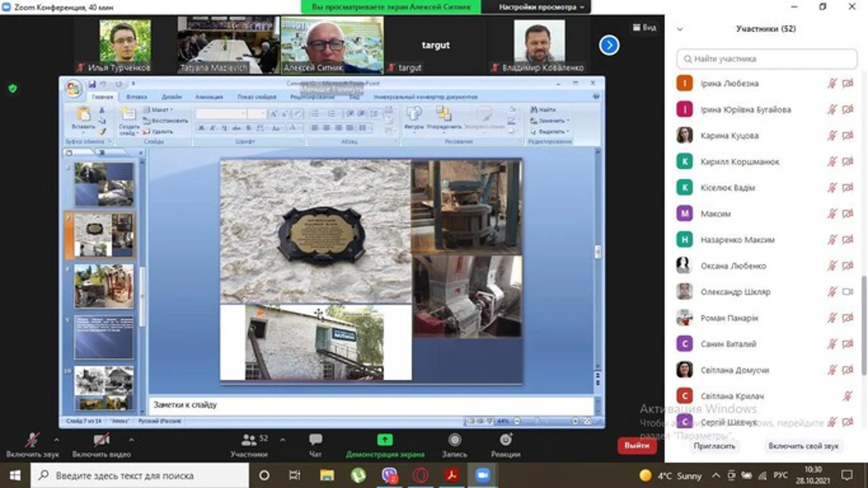Click the video-off icon beside Оксана Любенко
Screen dimensions: 868x488
(x=847, y=266)
